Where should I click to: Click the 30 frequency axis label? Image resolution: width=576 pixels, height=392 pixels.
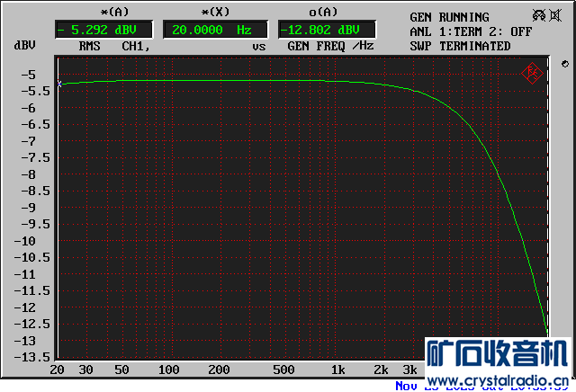[85, 370]
